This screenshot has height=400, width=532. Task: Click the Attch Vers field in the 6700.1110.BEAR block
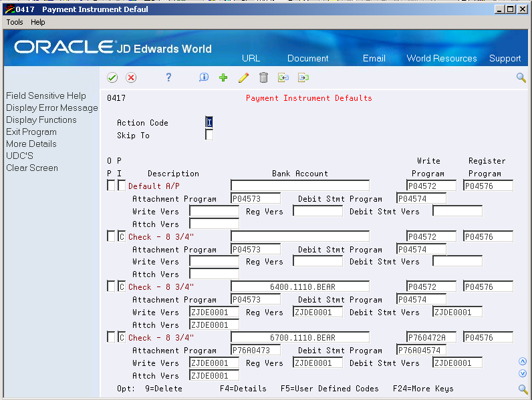pyautogui.click(x=214, y=375)
